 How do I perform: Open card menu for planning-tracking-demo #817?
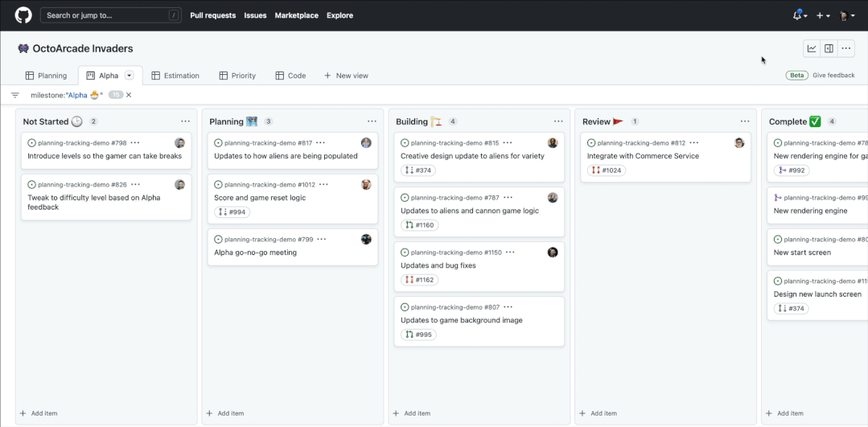click(320, 142)
